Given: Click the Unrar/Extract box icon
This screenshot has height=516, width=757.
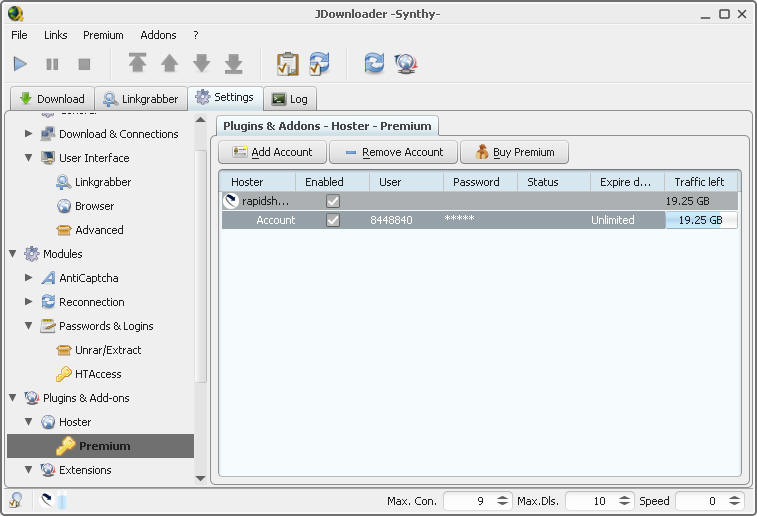Looking at the screenshot, I should click(64, 350).
